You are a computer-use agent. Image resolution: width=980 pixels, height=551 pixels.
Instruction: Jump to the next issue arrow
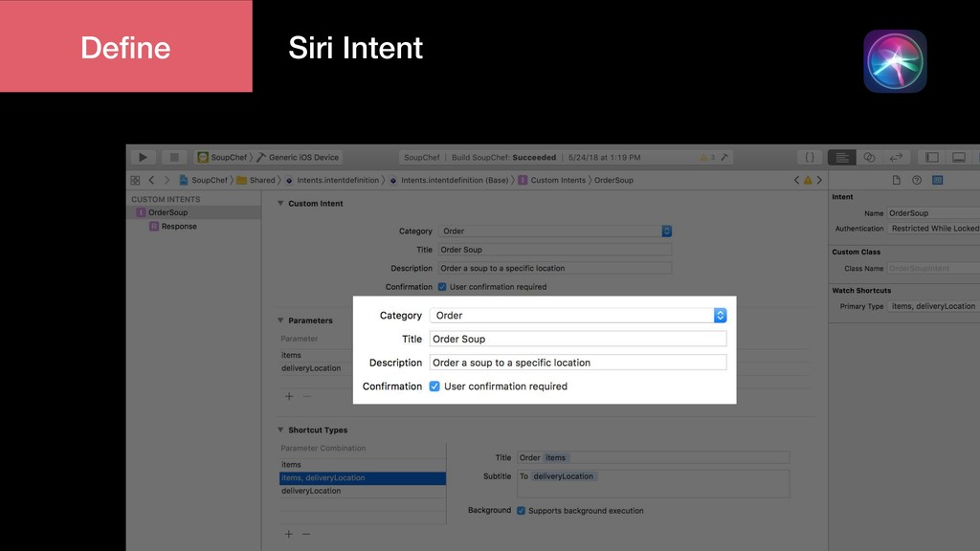(819, 180)
